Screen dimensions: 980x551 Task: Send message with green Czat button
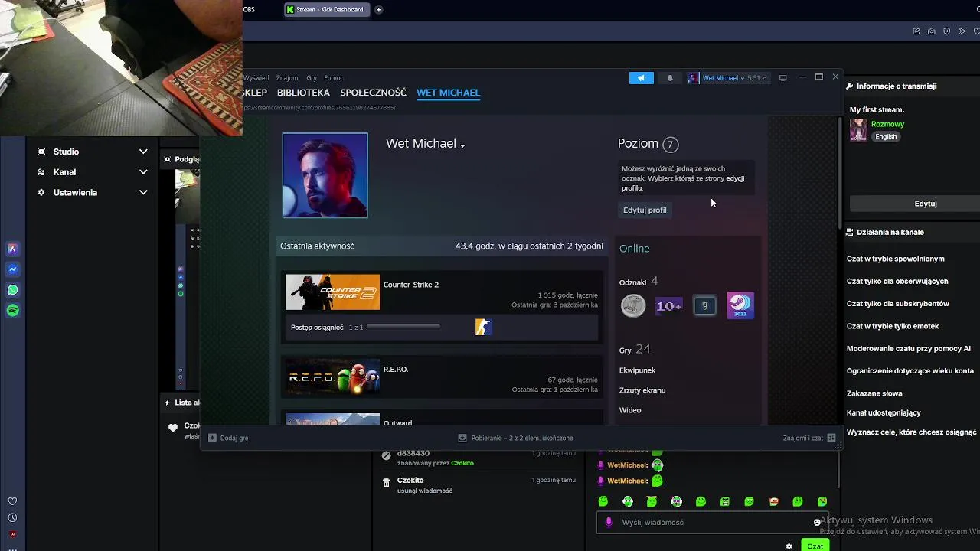point(815,546)
